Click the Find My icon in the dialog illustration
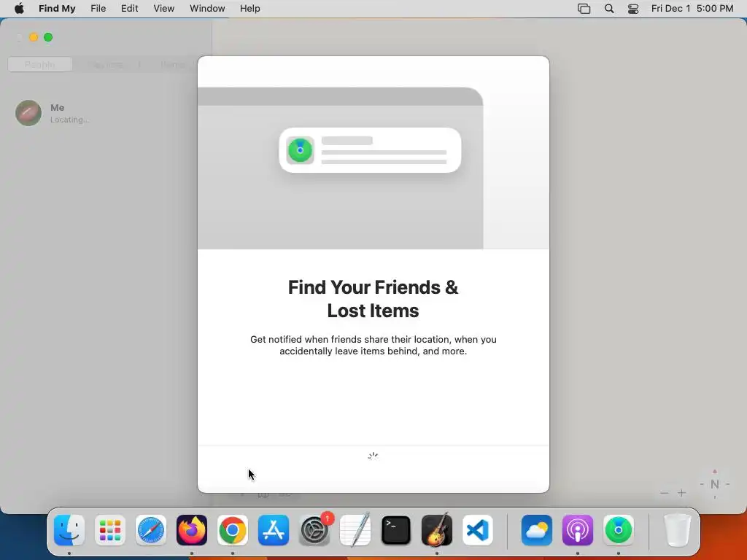 pyautogui.click(x=300, y=150)
